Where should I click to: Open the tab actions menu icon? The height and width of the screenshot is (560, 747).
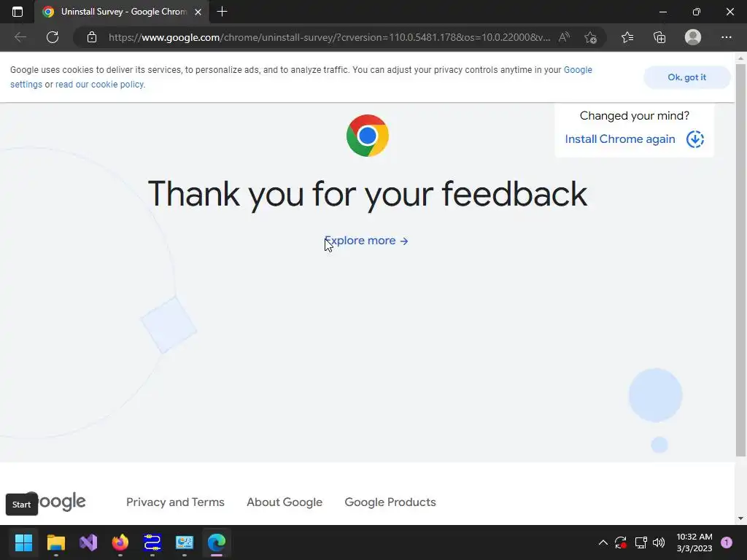point(18,12)
